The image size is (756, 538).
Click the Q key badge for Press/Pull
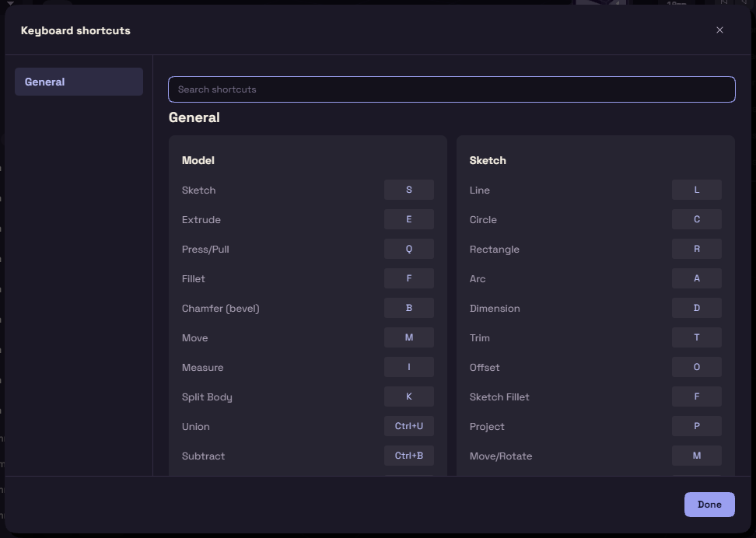[x=409, y=249]
